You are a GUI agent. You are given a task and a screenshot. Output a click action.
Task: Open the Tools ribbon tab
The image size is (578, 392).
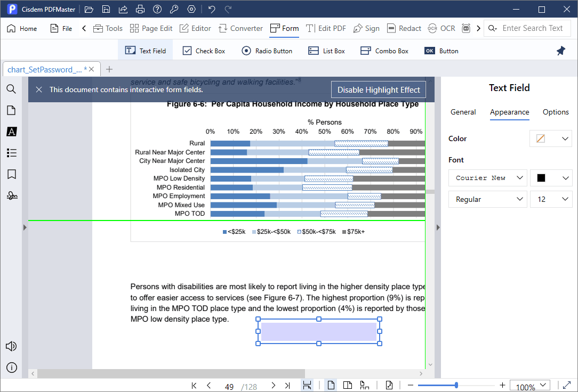pyautogui.click(x=108, y=28)
